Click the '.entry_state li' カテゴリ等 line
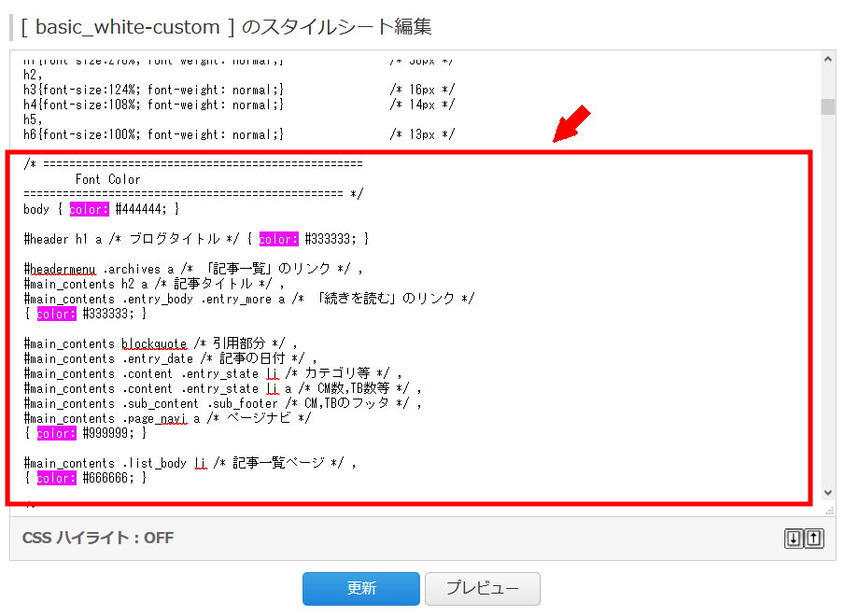 (213, 373)
